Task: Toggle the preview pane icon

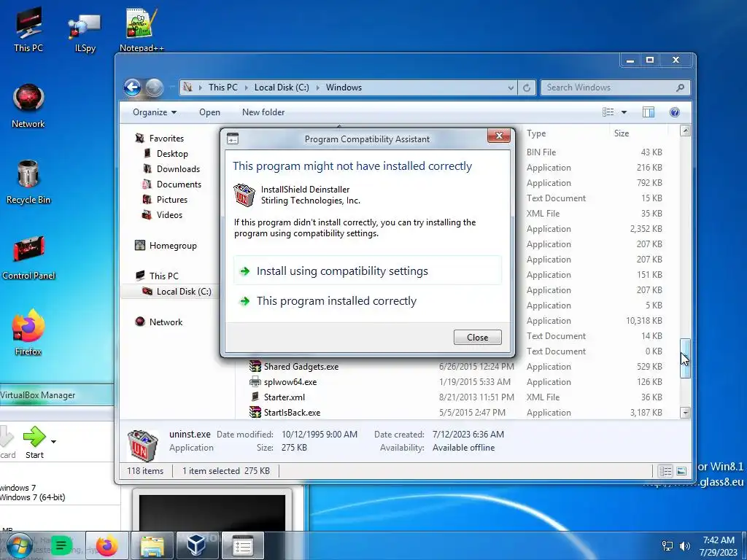Action: 648,112
